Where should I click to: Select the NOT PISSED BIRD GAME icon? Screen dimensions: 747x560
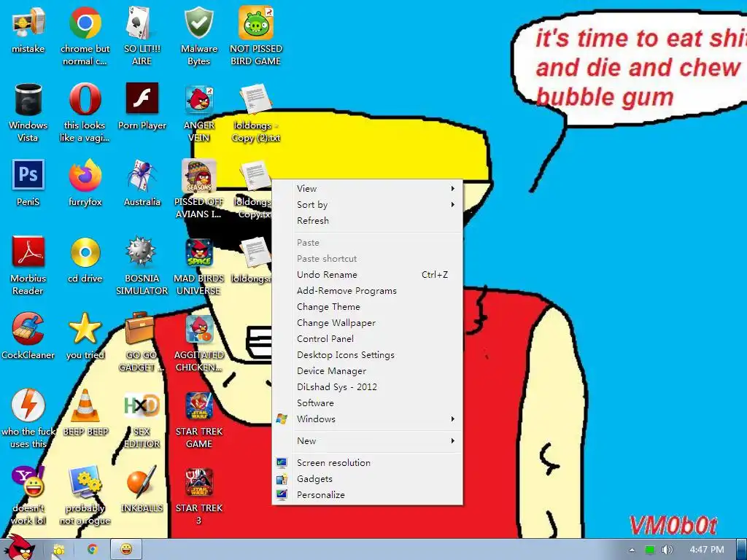[256, 36]
